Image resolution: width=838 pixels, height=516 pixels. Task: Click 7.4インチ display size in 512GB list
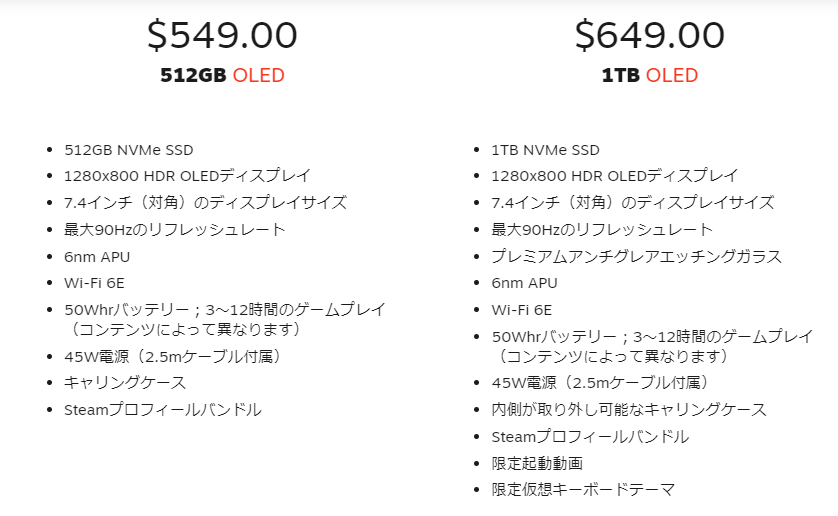click(206, 203)
